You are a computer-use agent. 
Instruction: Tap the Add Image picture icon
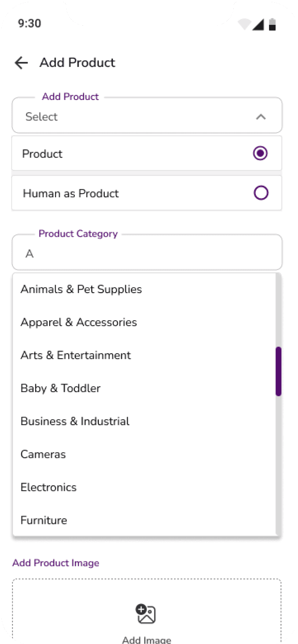click(x=146, y=614)
